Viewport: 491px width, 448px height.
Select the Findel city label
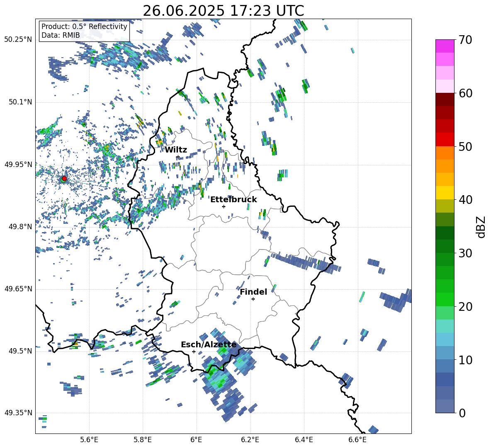point(253,292)
